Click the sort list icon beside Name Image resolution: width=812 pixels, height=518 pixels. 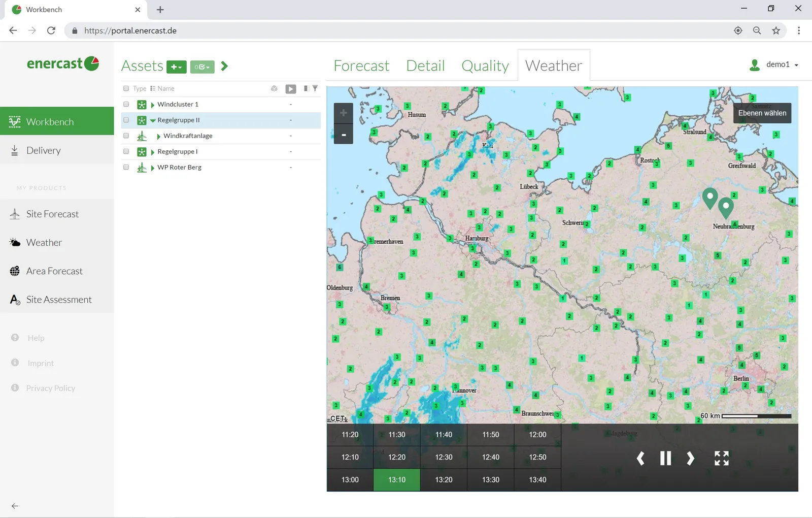[153, 88]
